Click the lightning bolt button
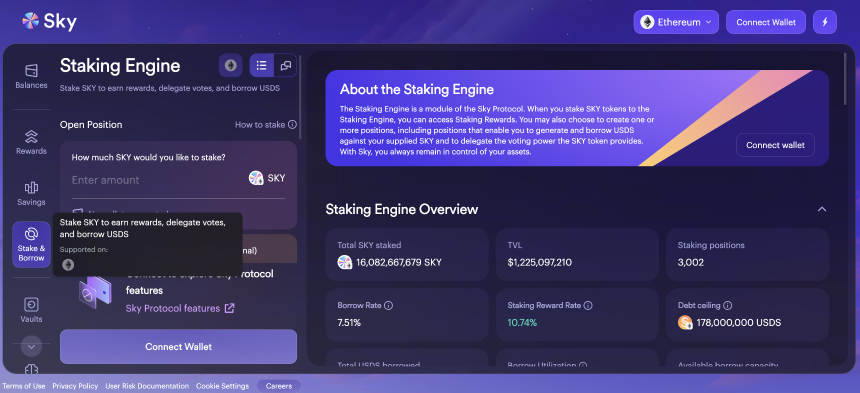The image size is (860, 393). 824,22
